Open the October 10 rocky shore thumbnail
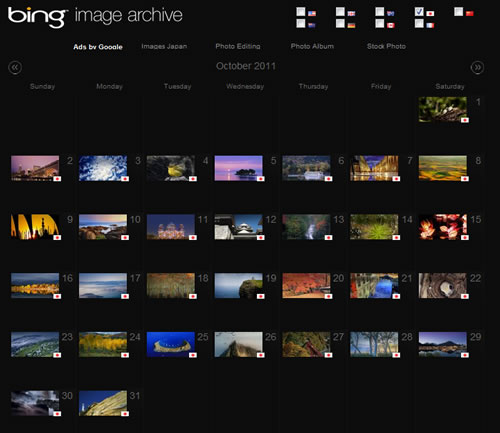Viewport: 500px width, 433px height. (x=103, y=227)
